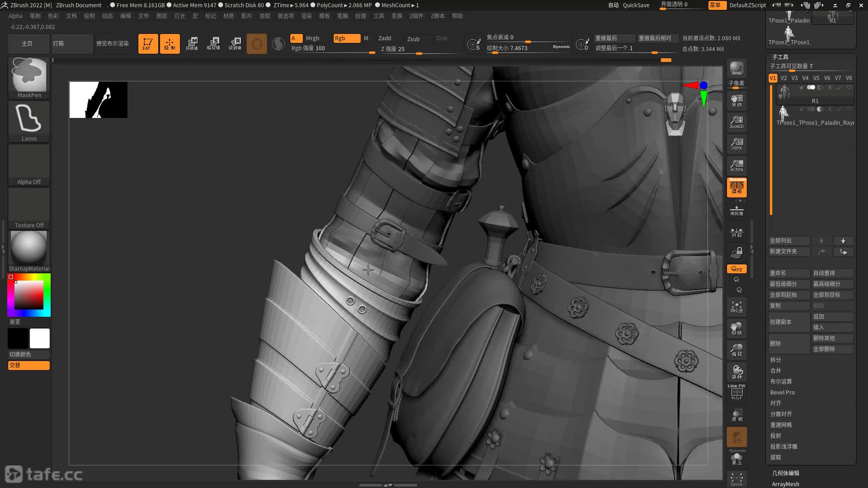The image size is (868, 488).
Task: Click the 切换颜色 (Switch Color) button
Action: pyautogui.click(x=29, y=354)
